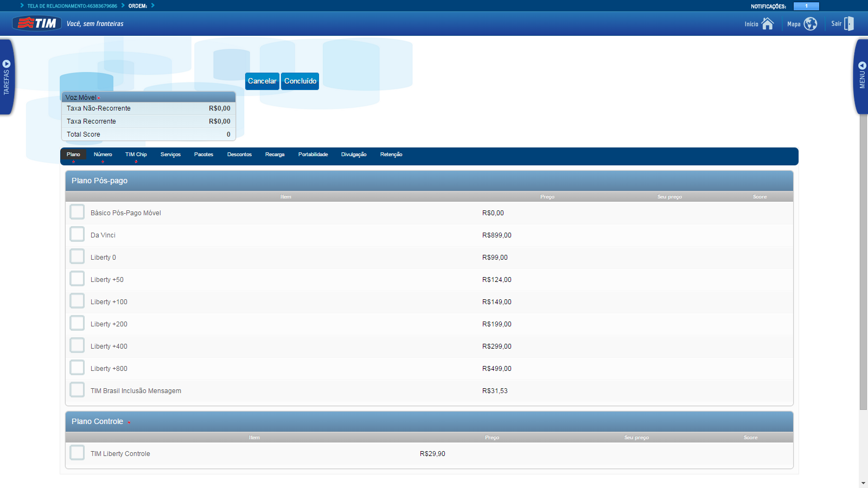Check the Básico Pós-Pago Móvel checkbox
Viewport: 868px width, 488px height.
77,212
